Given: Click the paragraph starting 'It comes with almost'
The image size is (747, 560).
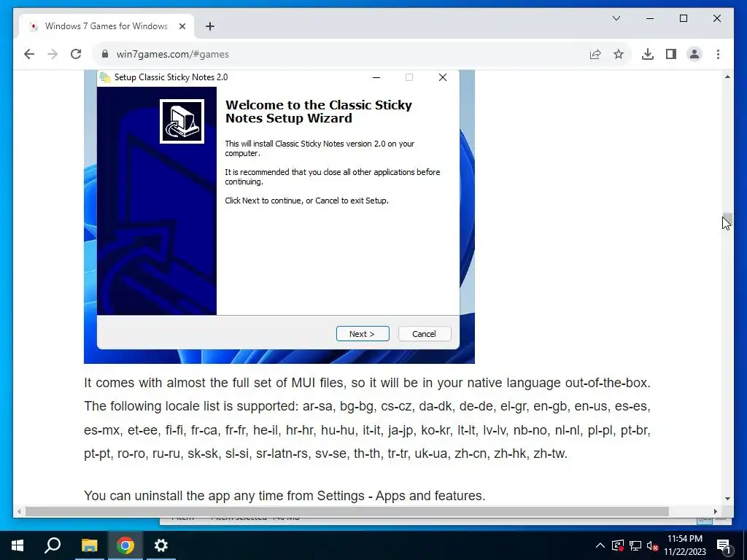Looking at the screenshot, I should pyautogui.click(x=368, y=418).
